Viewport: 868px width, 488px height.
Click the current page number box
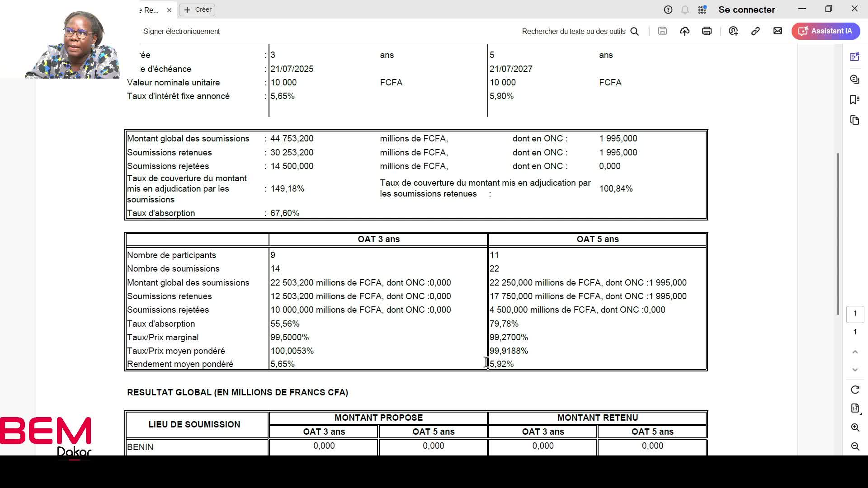[855, 314]
